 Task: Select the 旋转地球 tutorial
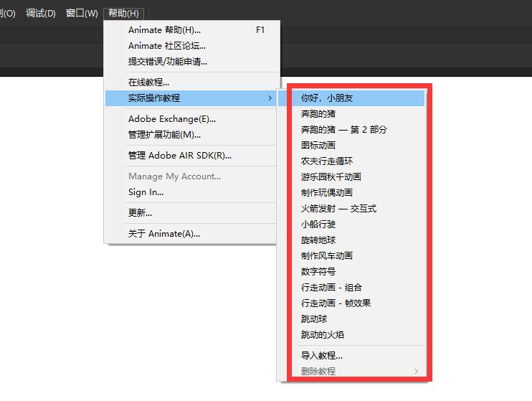[x=351, y=240]
